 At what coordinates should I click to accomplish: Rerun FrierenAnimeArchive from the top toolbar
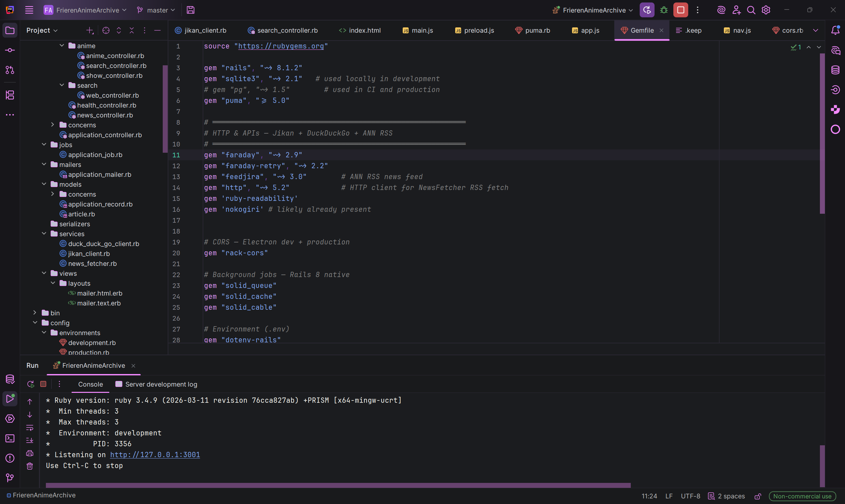point(647,10)
